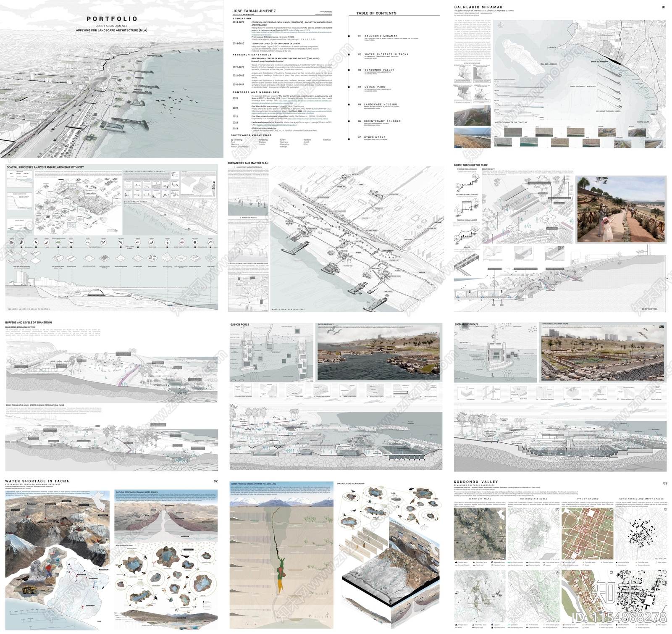
Task: Select the Estrategies and Master Plan heading
Action: (248, 163)
